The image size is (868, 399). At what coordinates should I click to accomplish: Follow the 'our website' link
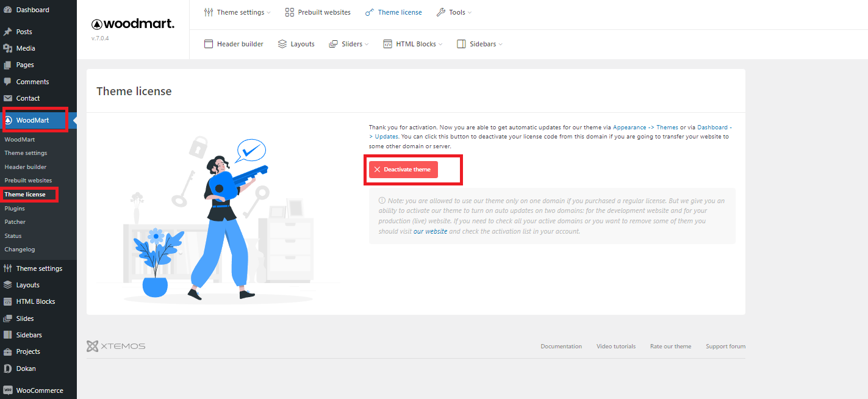point(430,232)
